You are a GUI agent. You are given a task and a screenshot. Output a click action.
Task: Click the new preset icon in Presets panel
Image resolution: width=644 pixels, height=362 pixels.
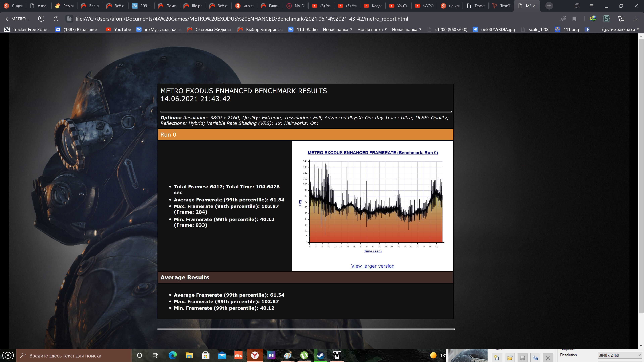(x=497, y=357)
